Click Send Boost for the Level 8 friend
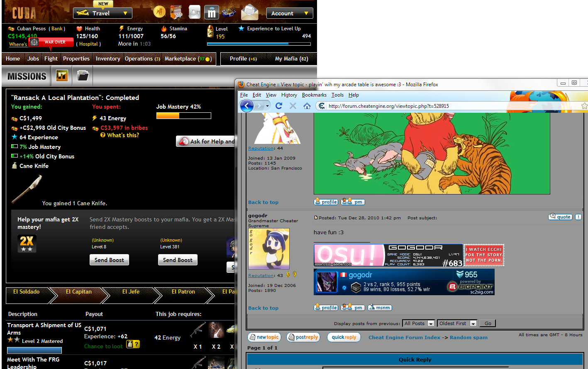 pos(109,260)
